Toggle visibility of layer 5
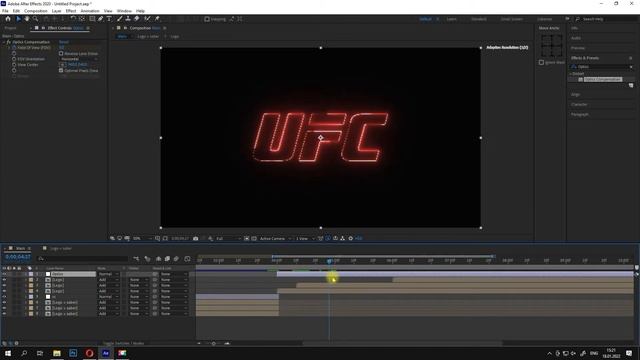Screen dimensions: 640x360 point(4,297)
